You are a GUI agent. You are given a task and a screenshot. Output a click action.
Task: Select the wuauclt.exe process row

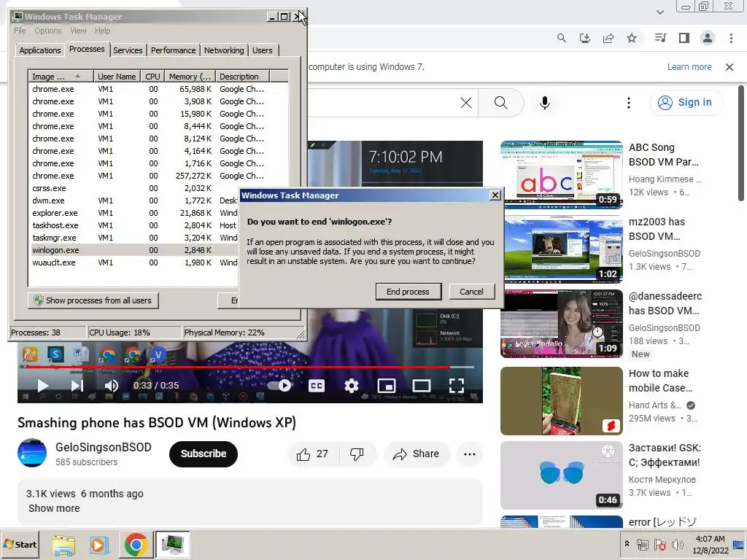(x=133, y=262)
